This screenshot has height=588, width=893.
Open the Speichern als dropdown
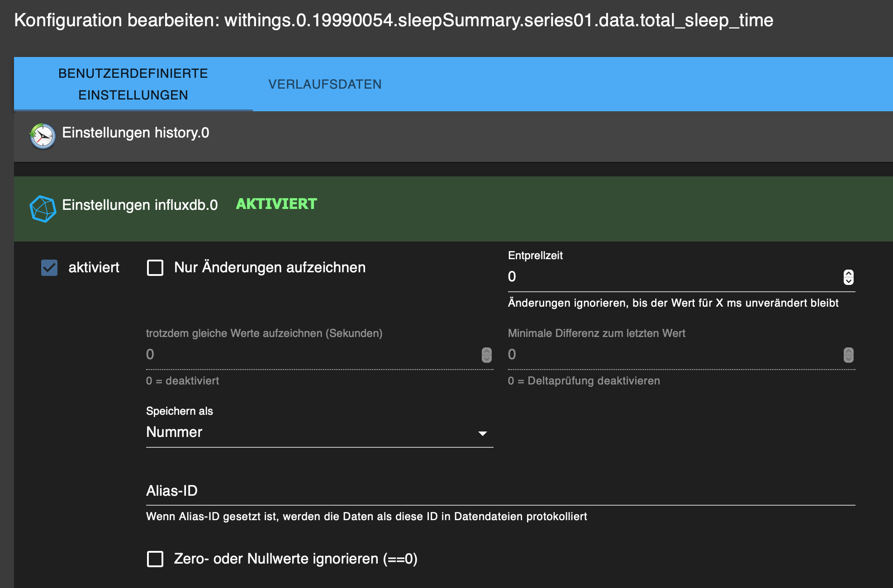(319, 432)
